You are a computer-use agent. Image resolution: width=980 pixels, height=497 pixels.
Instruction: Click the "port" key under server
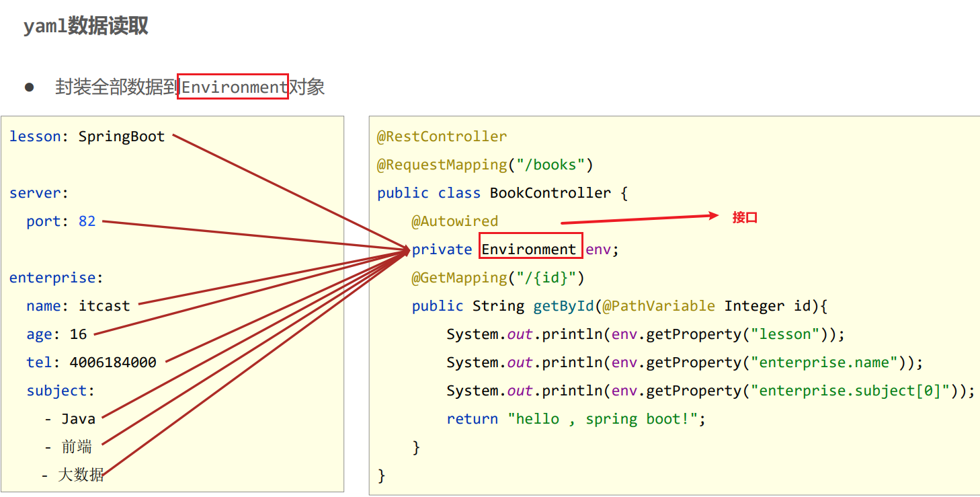tap(44, 221)
